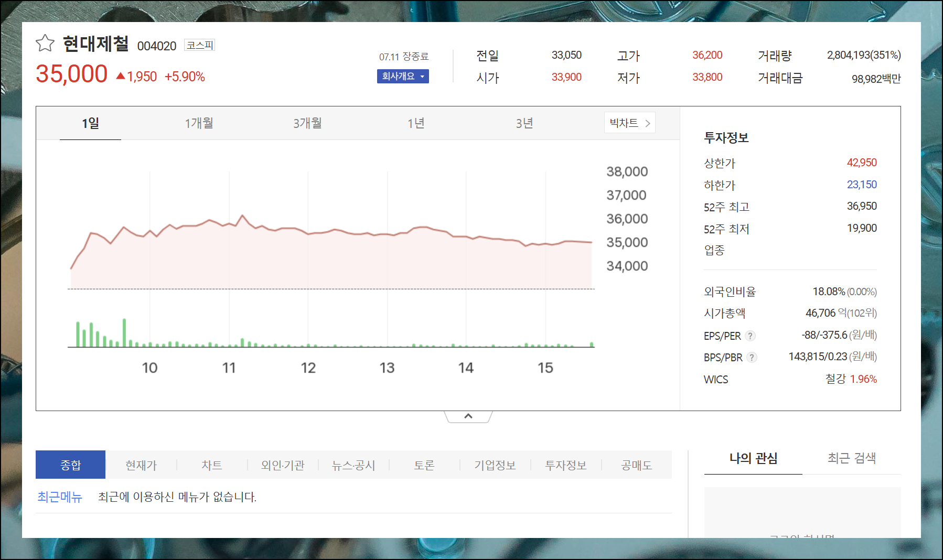Switch chart to 1년 period
Image resolution: width=943 pixels, height=560 pixels.
pyautogui.click(x=416, y=123)
